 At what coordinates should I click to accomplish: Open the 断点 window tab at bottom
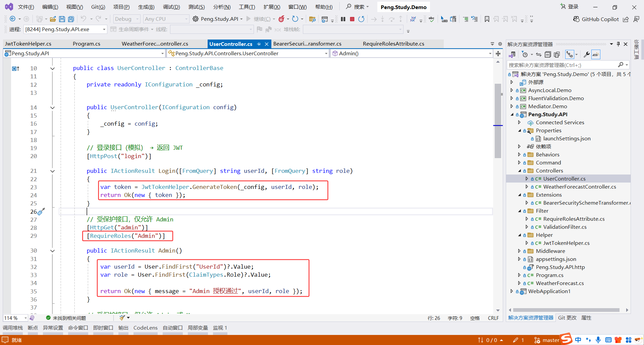(33, 328)
